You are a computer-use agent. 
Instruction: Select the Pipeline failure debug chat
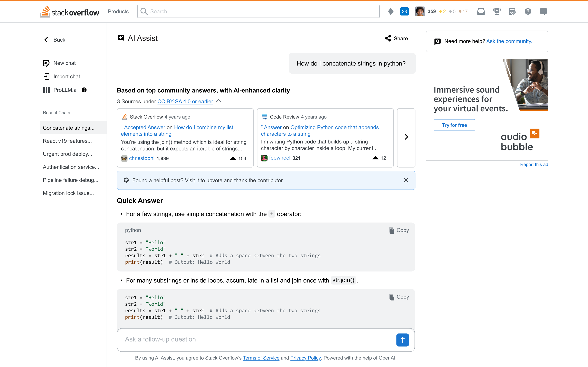70,180
